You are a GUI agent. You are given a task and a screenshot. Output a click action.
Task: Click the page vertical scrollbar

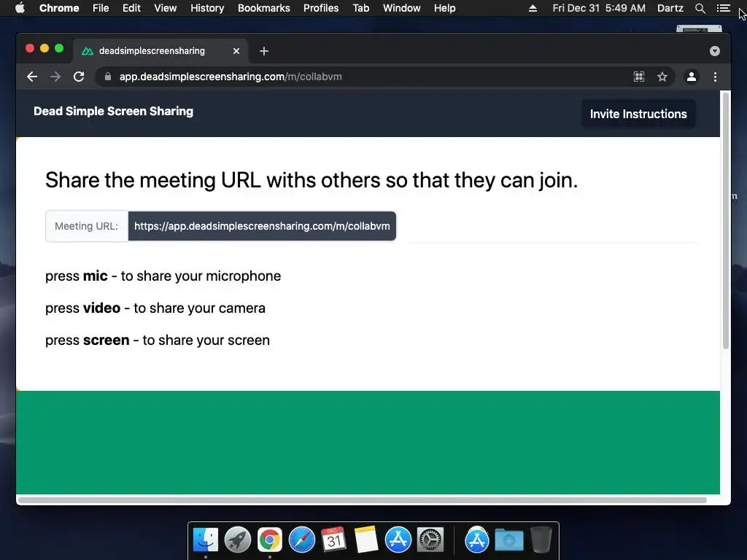[726, 221]
